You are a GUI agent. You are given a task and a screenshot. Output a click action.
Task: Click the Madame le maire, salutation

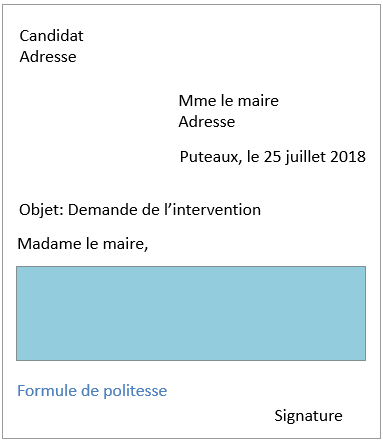(83, 244)
